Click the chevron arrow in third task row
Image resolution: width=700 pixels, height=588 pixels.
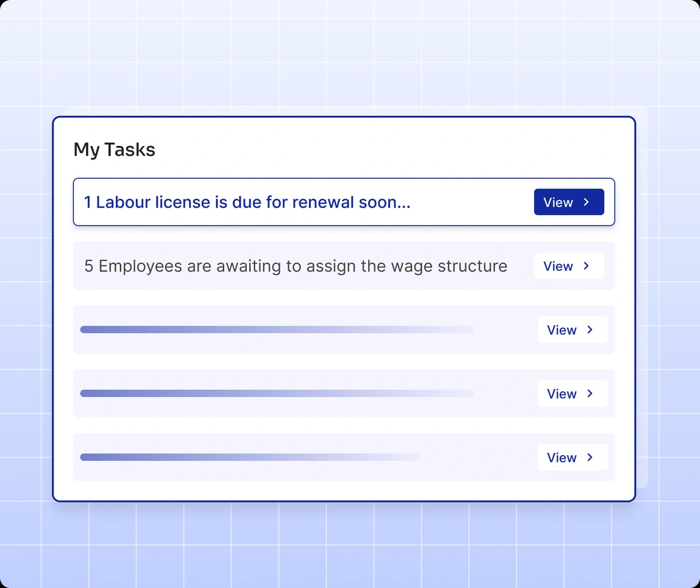(x=590, y=330)
